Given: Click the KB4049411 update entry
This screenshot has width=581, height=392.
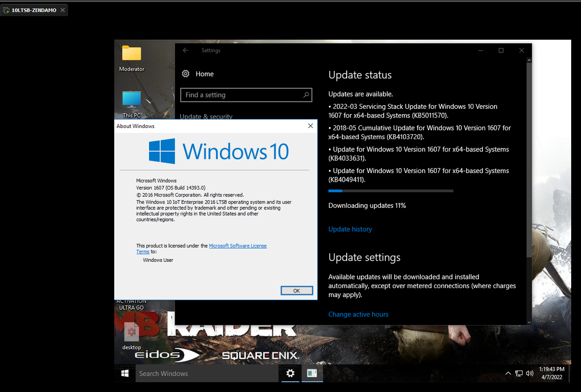Looking at the screenshot, I should pyautogui.click(x=419, y=175).
